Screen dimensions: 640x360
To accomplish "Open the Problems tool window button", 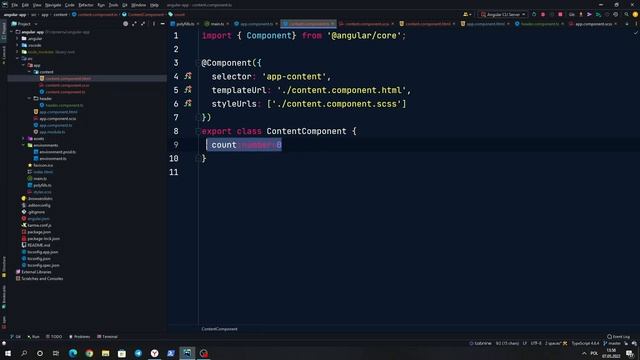I will pos(80,337).
